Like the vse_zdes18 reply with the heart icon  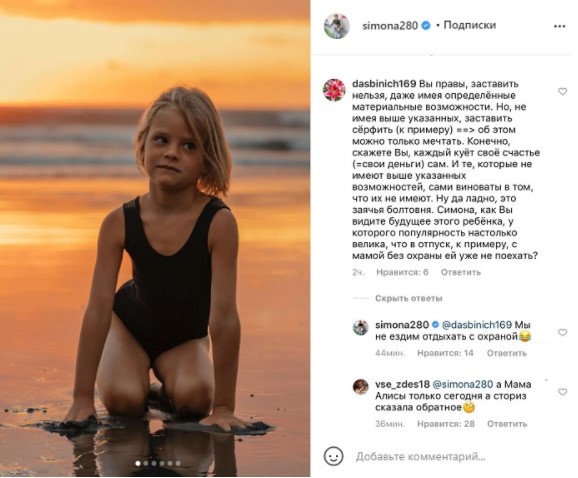[562, 392]
